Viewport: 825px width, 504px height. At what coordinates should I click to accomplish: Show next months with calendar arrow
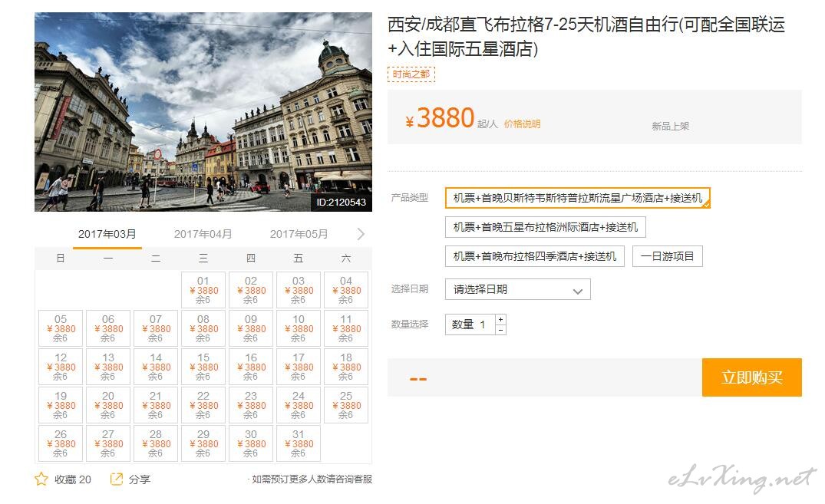click(361, 234)
